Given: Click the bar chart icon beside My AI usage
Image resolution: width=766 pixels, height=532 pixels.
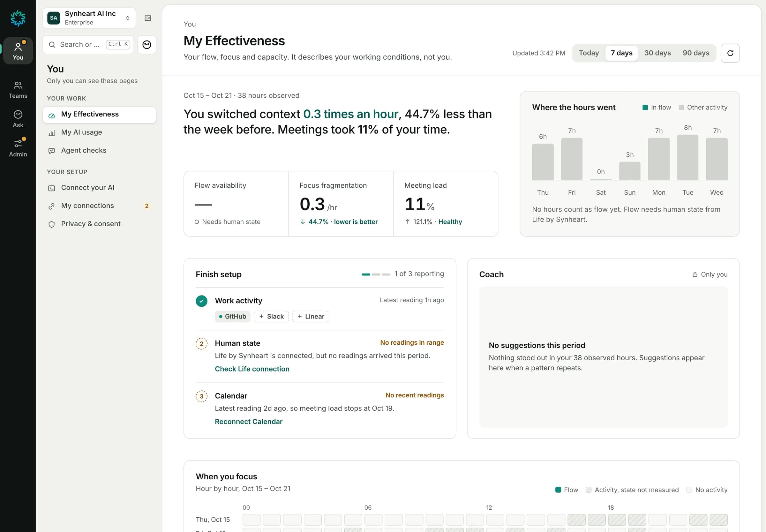Looking at the screenshot, I should click(x=52, y=133).
